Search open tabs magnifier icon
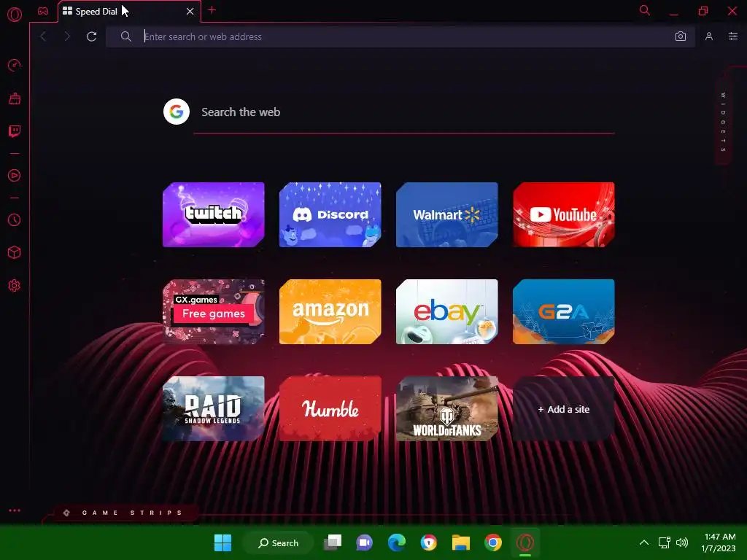The image size is (747, 560). pos(645,10)
